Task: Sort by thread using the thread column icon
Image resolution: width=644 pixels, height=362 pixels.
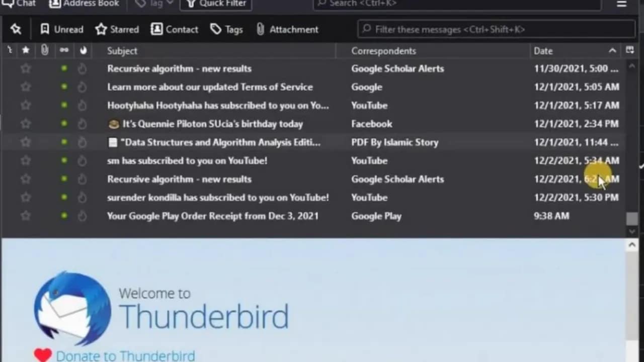Action: click(9, 50)
